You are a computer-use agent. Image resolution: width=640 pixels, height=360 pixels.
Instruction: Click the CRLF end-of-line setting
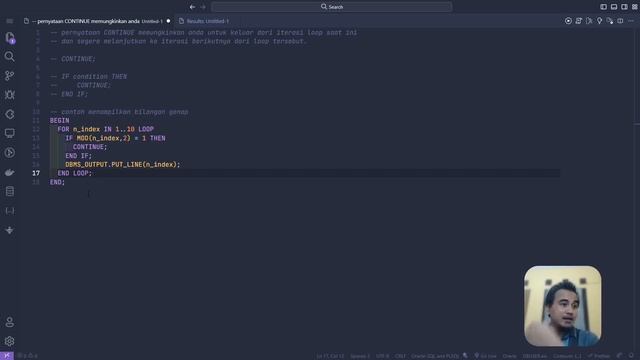[x=400, y=356]
